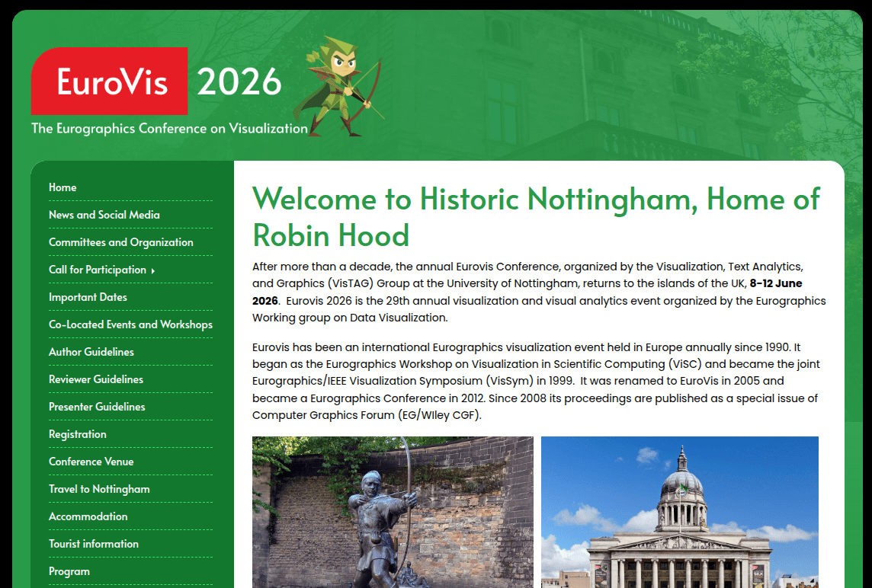
Task: Open Reviewer Guidelines link
Action: tap(95, 379)
